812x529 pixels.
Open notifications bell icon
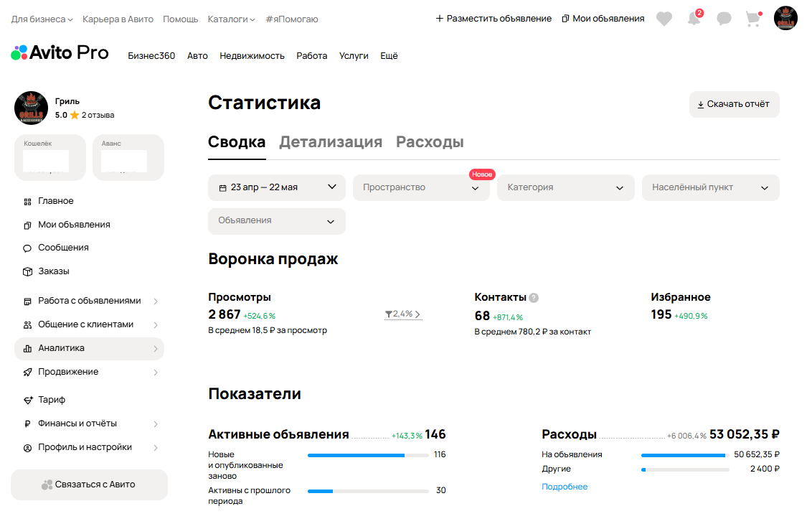[694, 19]
